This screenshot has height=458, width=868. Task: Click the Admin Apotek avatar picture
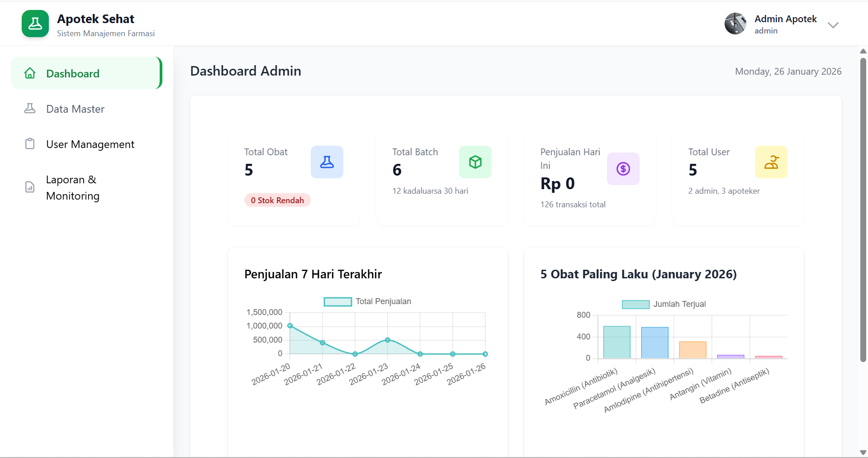click(735, 24)
